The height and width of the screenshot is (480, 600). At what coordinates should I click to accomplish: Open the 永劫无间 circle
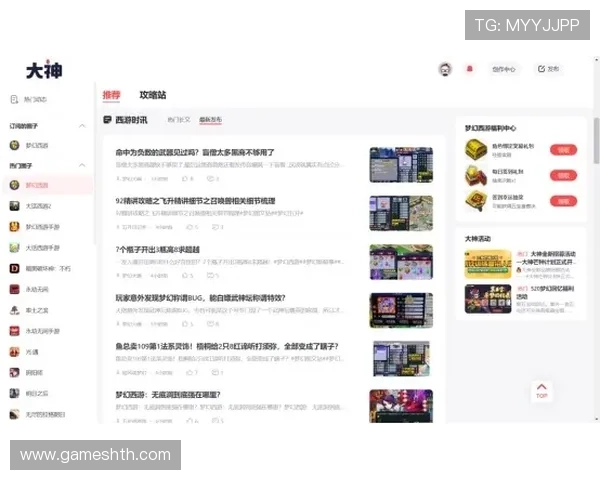[x=29, y=289]
